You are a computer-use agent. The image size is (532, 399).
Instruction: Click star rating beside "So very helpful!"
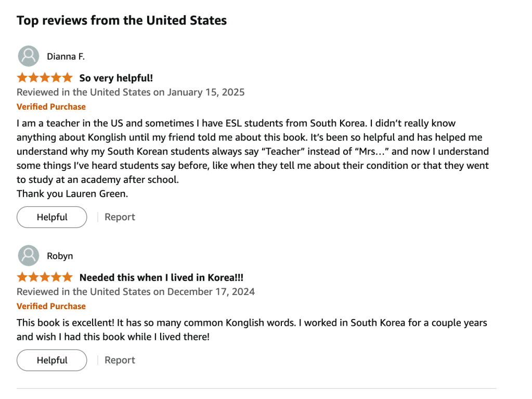pos(45,78)
